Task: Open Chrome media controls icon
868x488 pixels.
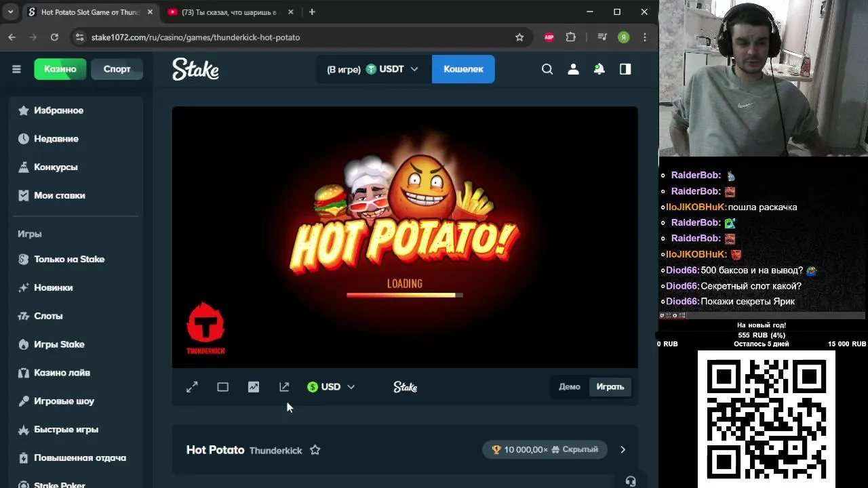Action: click(601, 37)
